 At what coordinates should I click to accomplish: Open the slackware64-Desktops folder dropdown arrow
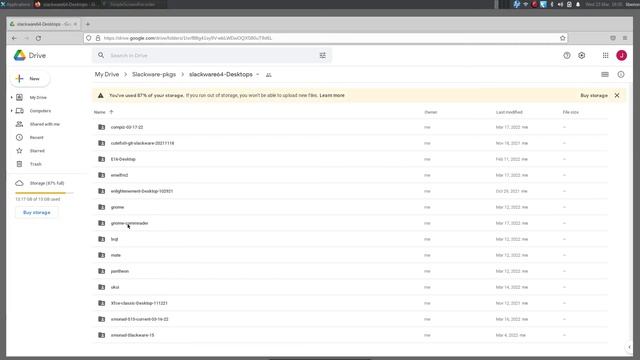(258, 75)
